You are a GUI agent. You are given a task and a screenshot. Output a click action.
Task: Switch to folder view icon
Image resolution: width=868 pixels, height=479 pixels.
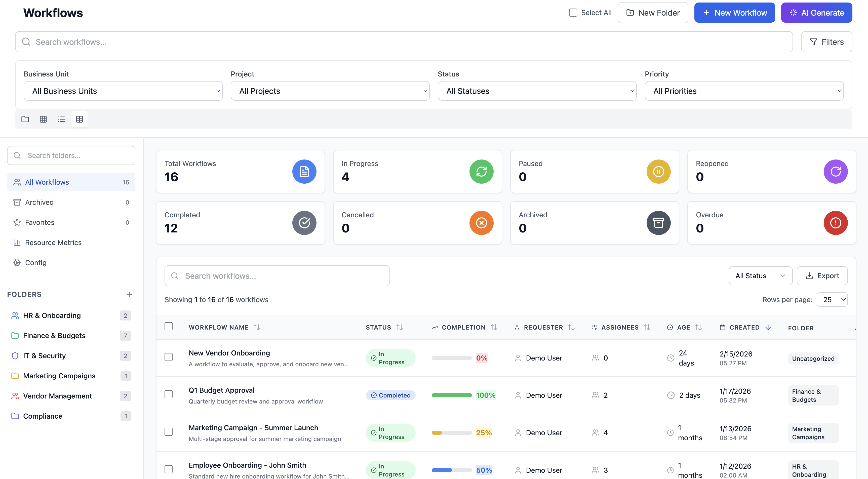point(25,119)
